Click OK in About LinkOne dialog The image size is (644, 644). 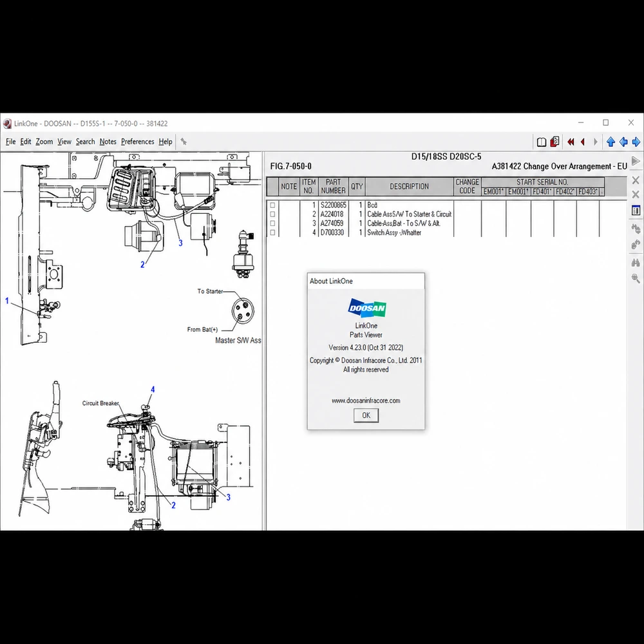click(x=366, y=415)
